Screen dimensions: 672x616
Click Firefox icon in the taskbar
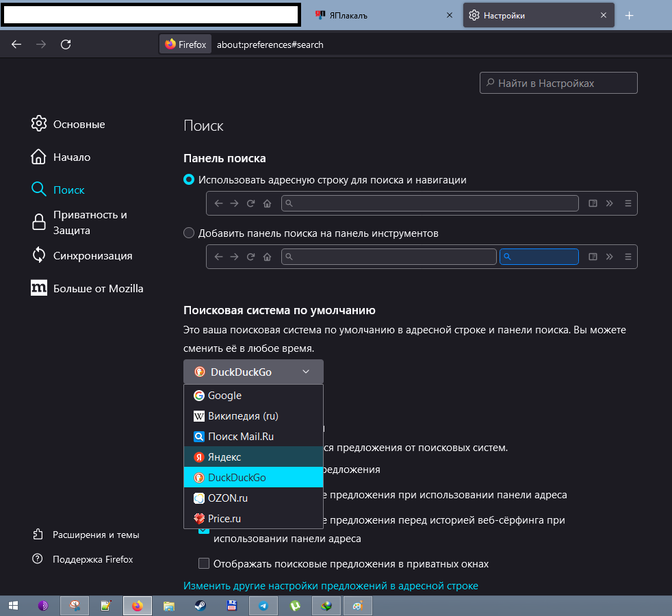pos(138,605)
